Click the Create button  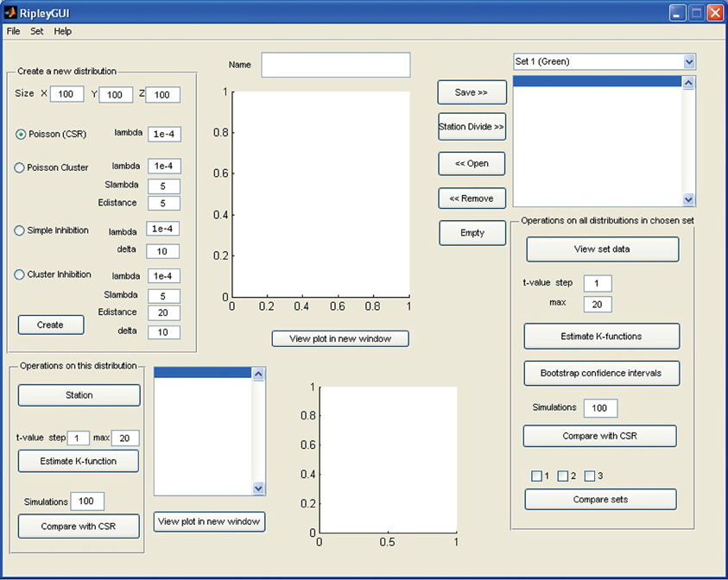[x=51, y=325]
